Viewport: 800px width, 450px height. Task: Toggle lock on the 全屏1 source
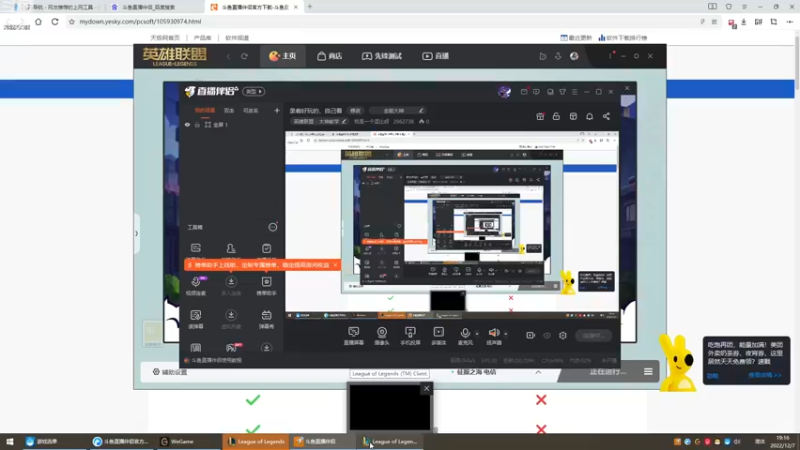point(197,124)
